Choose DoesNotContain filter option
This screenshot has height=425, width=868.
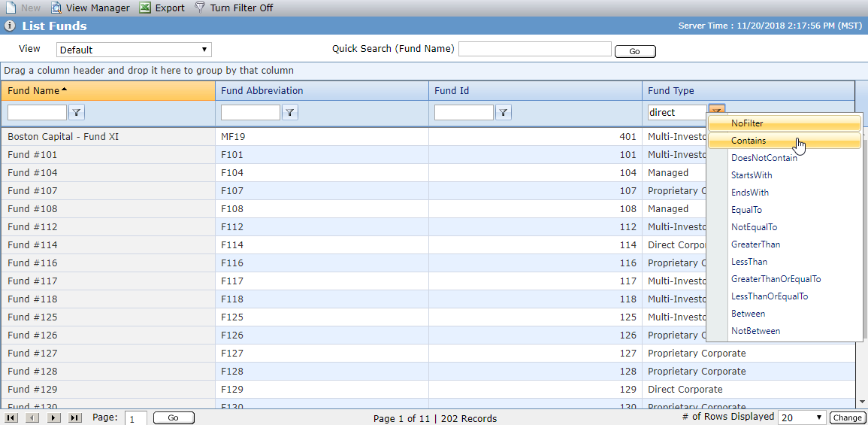pos(785,158)
